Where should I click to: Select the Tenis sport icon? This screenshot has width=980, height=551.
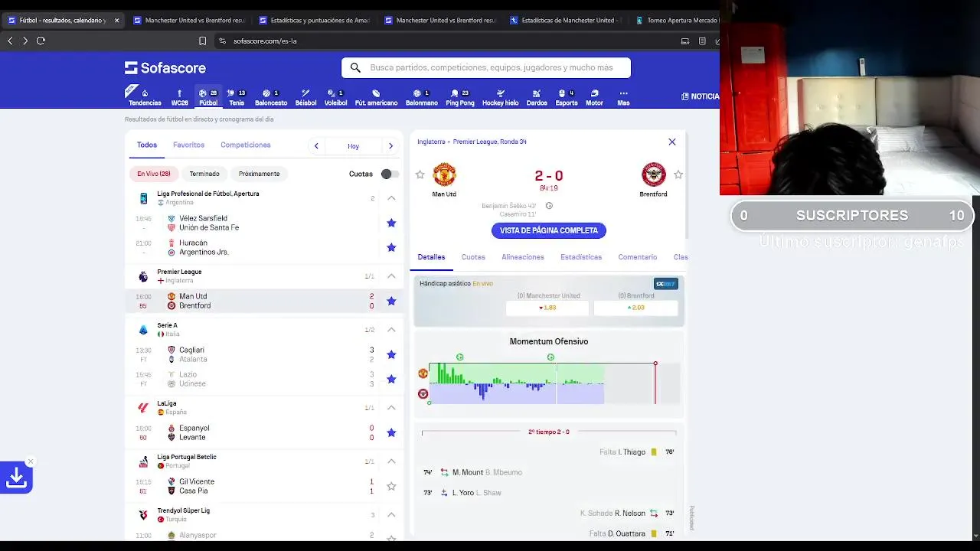tap(237, 97)
